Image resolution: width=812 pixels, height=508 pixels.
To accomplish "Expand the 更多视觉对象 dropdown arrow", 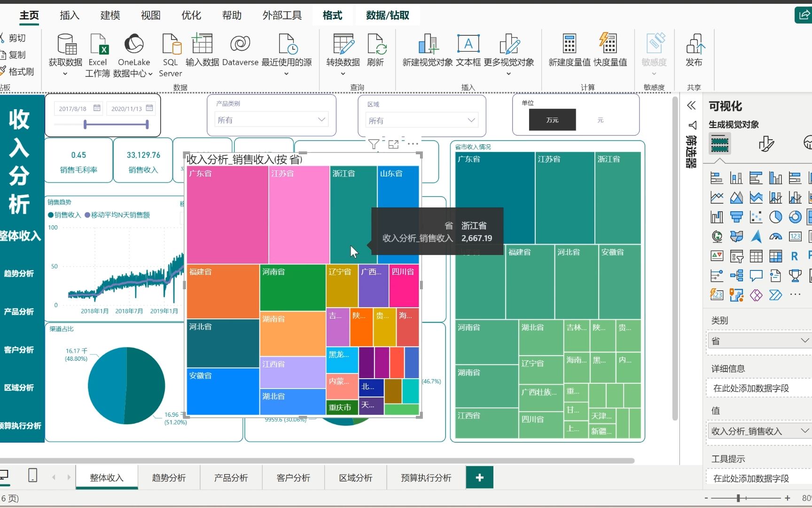I will pos(508,73).
